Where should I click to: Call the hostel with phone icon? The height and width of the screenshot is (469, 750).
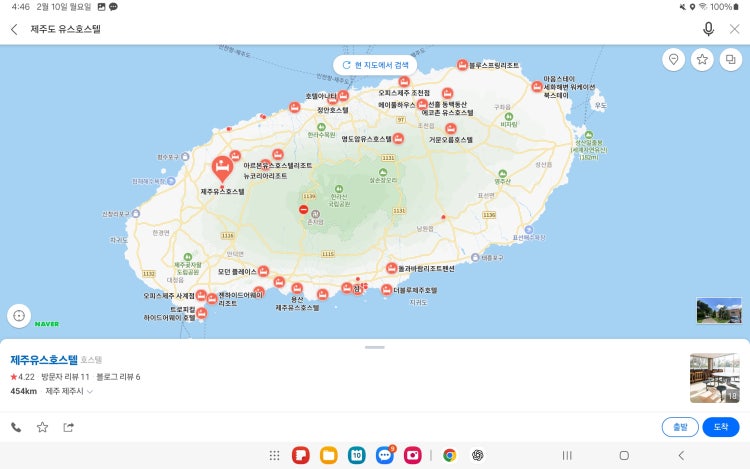point(16,427)
